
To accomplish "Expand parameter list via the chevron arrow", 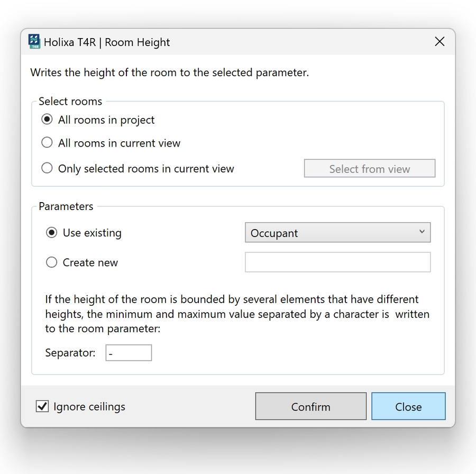I will tap(422, 232).
